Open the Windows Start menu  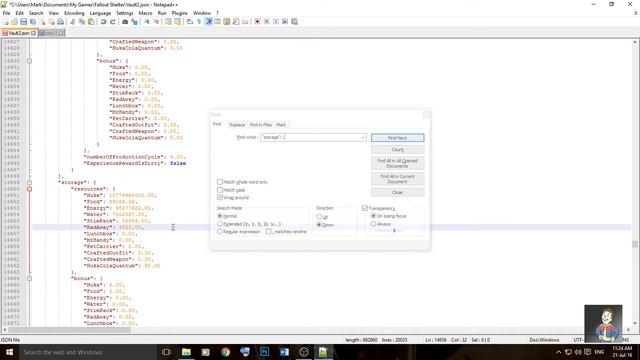(x=9, y=352)
